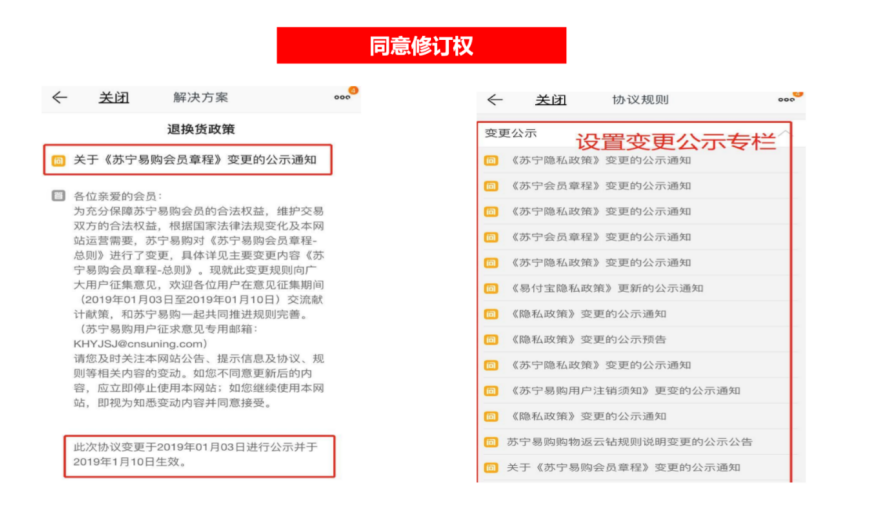Click orange icon beside 《隐私政策》变更的公示预告
875x508 pixels.
pos(491,339)
